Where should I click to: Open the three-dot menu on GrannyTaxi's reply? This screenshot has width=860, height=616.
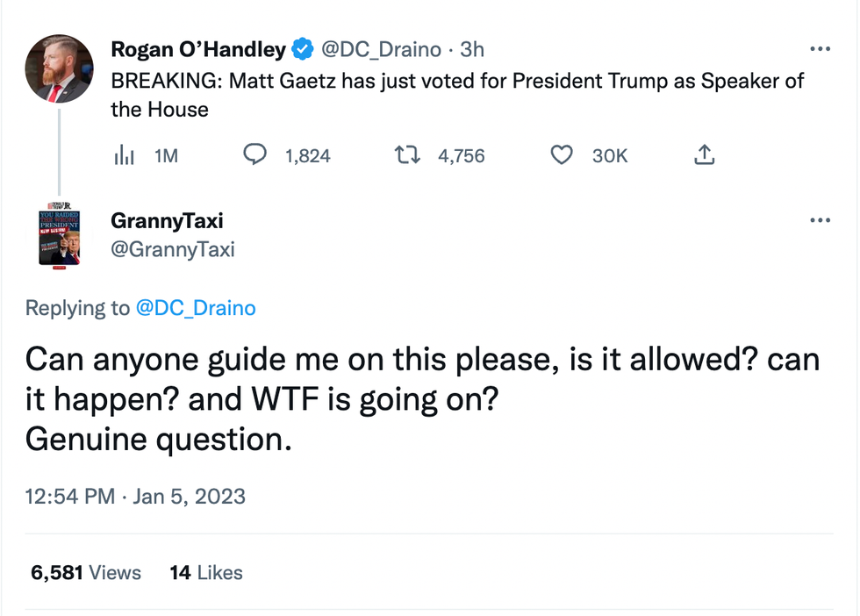(x=820, y=220)
